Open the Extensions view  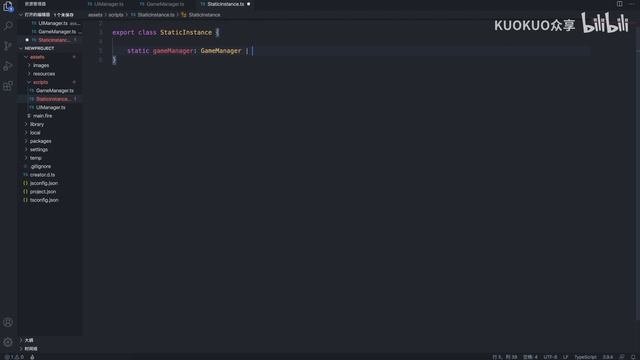[8, 86]
